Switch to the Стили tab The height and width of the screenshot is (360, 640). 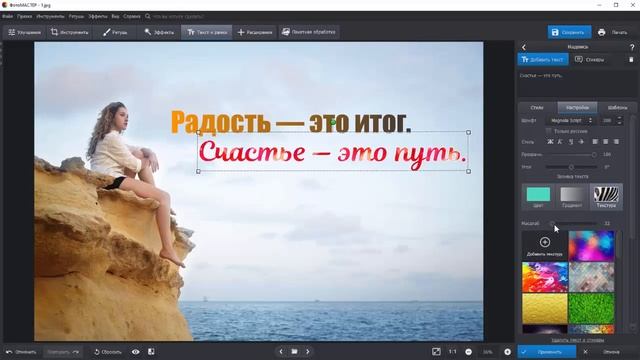(x=537, y=108)
